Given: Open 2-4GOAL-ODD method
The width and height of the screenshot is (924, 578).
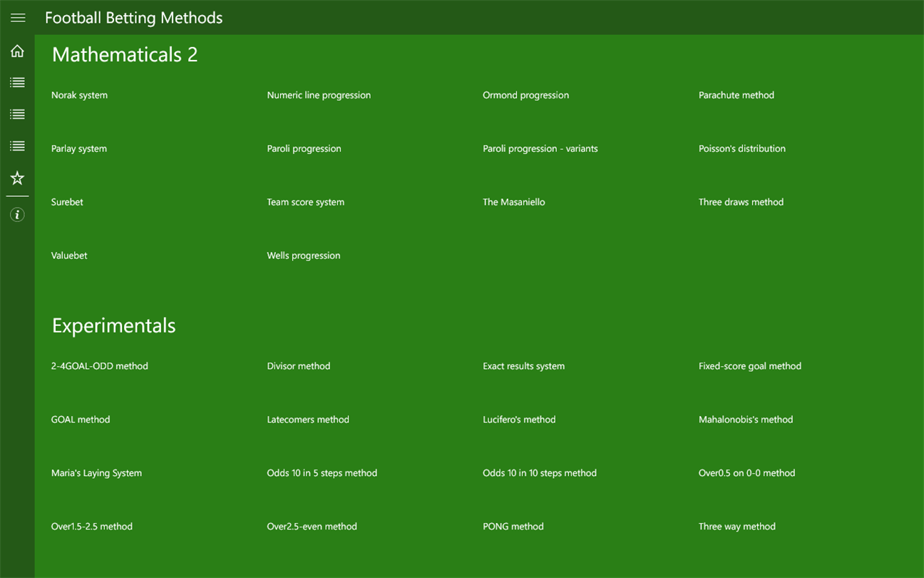Looking at the screenshot, I should [x=99, y=366].
